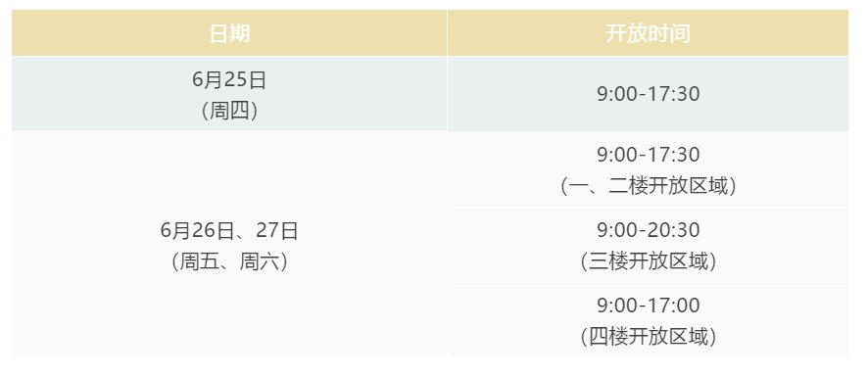The height and width of the screenshot is (377, 868).
Task: Select the (四楼开放区域) label
Action: coord(649,337)
